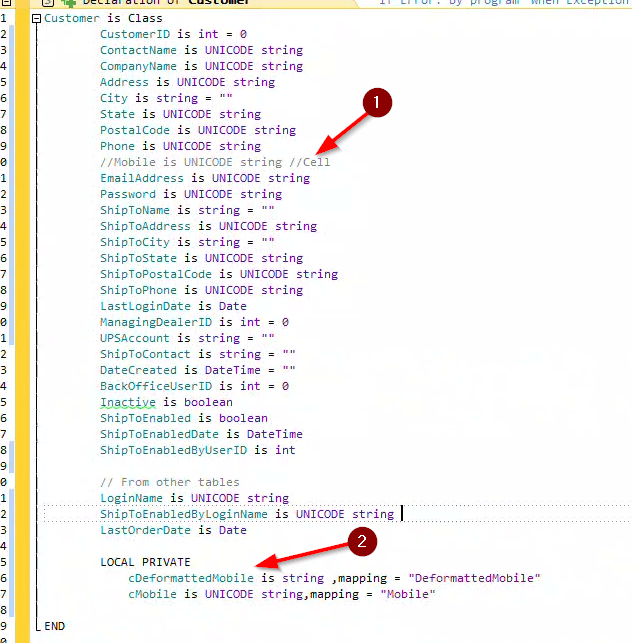Click the "DeformattedMobile" mapping string
This screenshot has height=643, width=632.
tap(475, 578)
